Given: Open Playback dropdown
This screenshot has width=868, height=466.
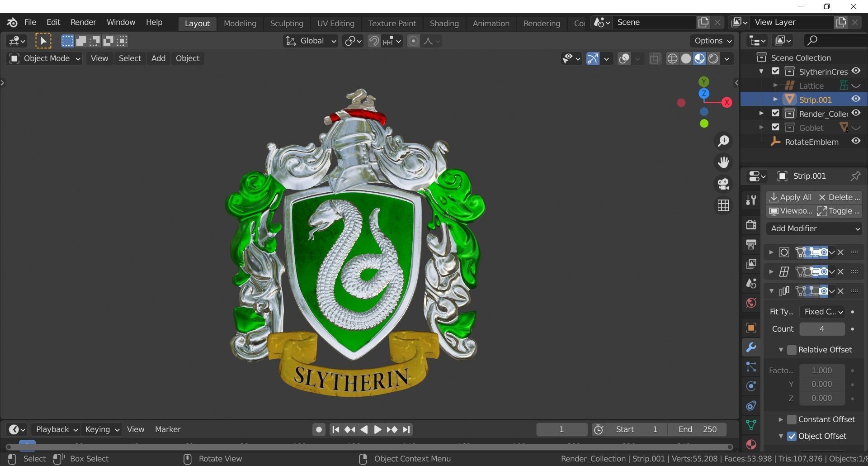Looking at the screenshot, I should click(57, 429).
